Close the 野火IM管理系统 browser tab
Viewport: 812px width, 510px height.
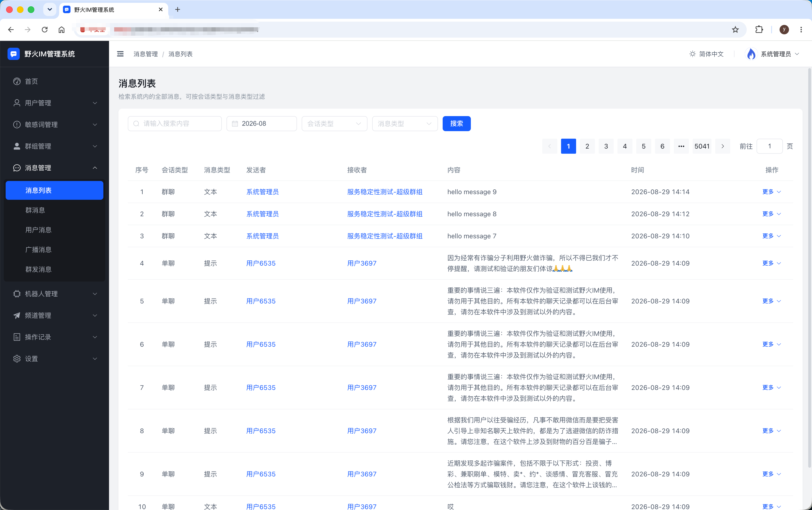pos(161,9)
